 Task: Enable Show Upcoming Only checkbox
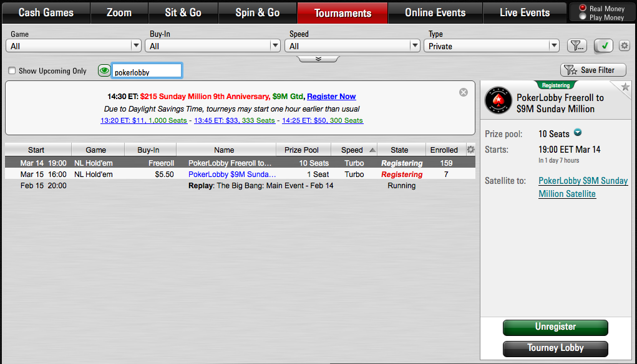[x=12, y=70]
